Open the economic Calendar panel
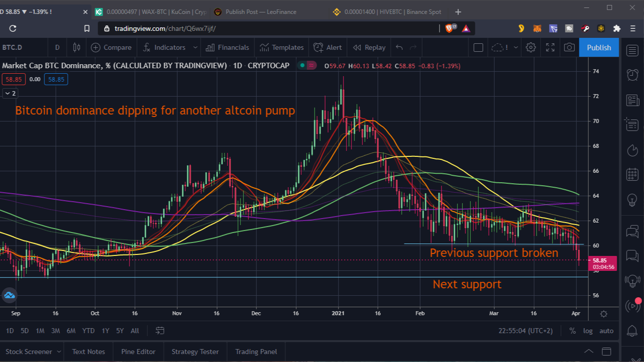Screen dimensions: 644x362 [x=632, y=174]
